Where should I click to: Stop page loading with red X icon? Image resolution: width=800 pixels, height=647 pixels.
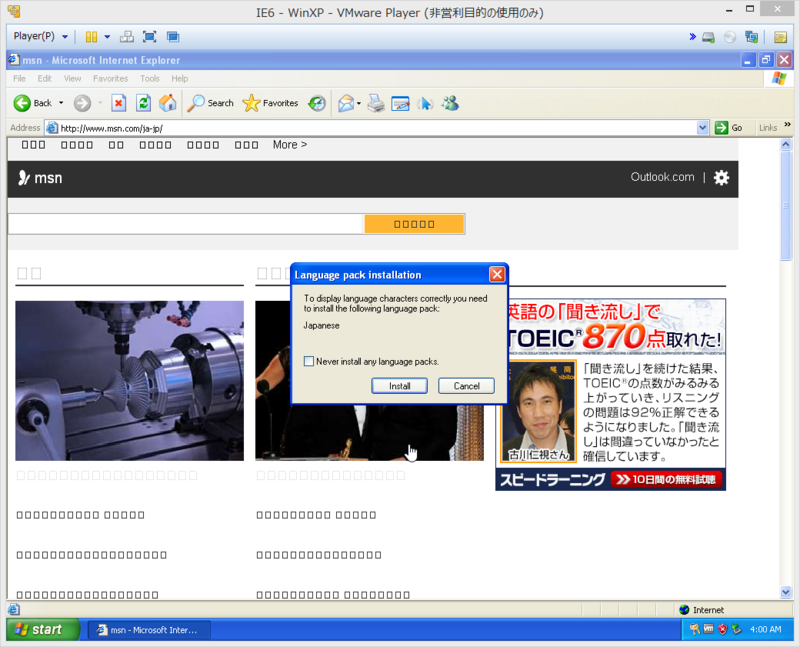coord(118,104)
